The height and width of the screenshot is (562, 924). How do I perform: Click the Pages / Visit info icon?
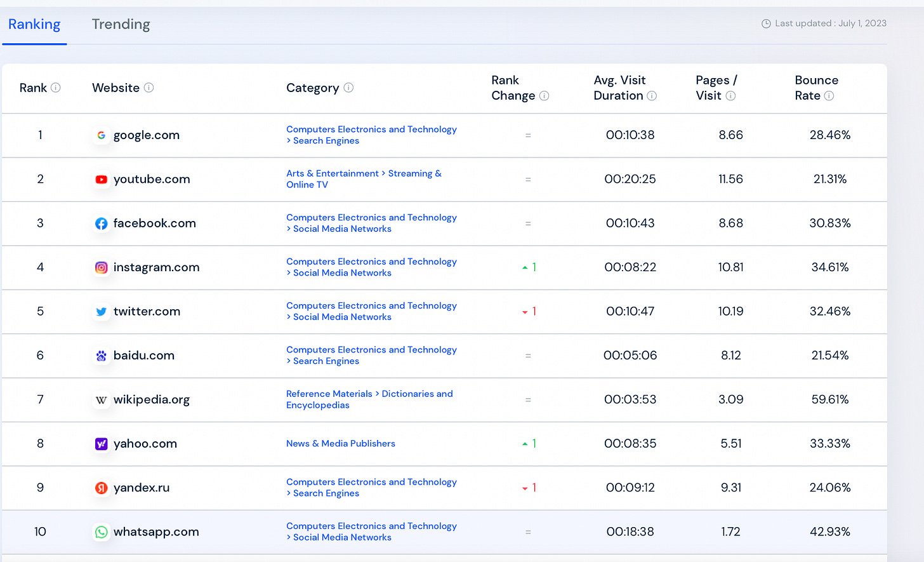tap(730, 96)
